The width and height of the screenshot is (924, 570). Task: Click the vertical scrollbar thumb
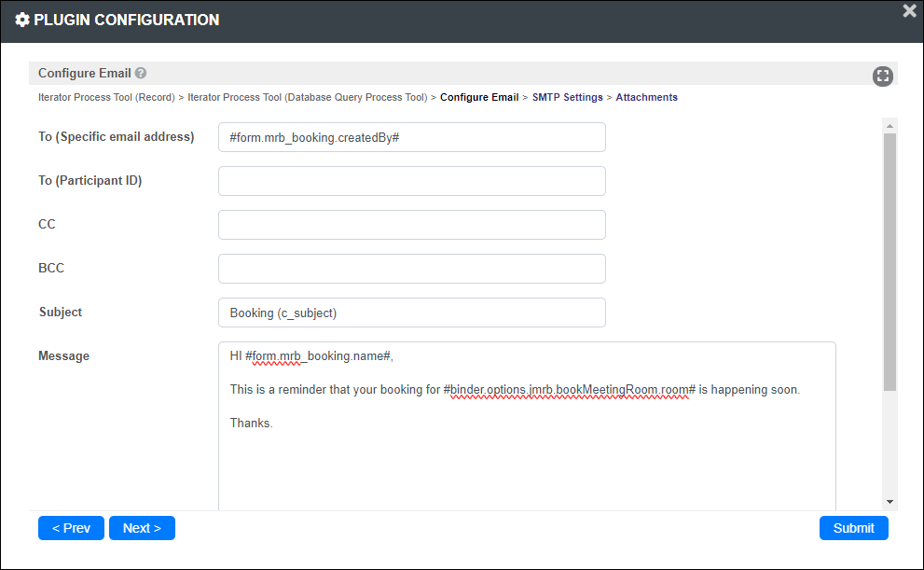(x=890, y=262)
